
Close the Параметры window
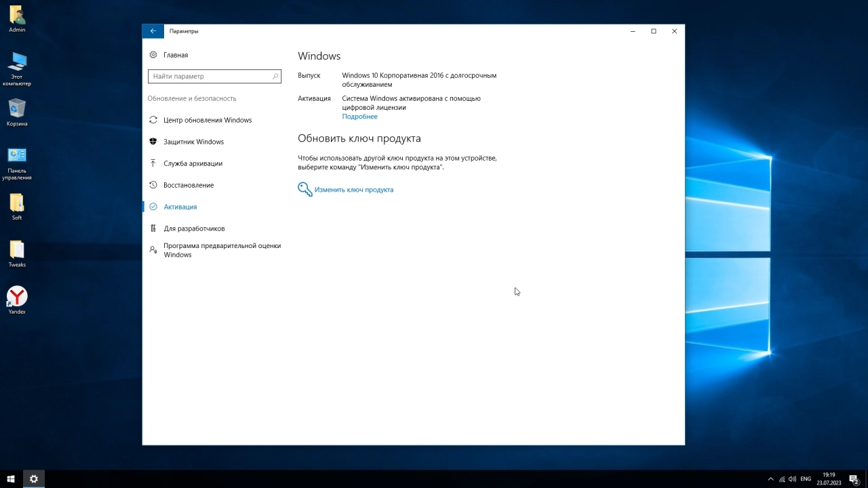[x=674, y=31]
